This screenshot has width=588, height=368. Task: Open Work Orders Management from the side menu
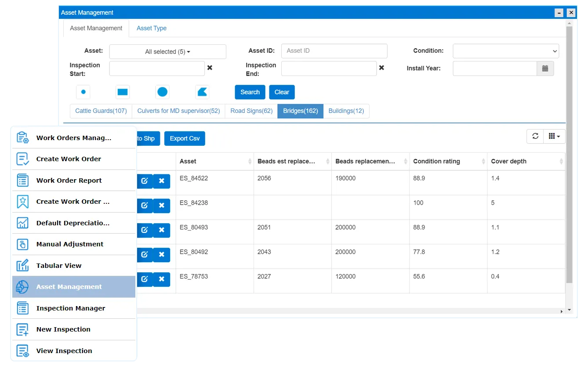(x=74, y=137)
